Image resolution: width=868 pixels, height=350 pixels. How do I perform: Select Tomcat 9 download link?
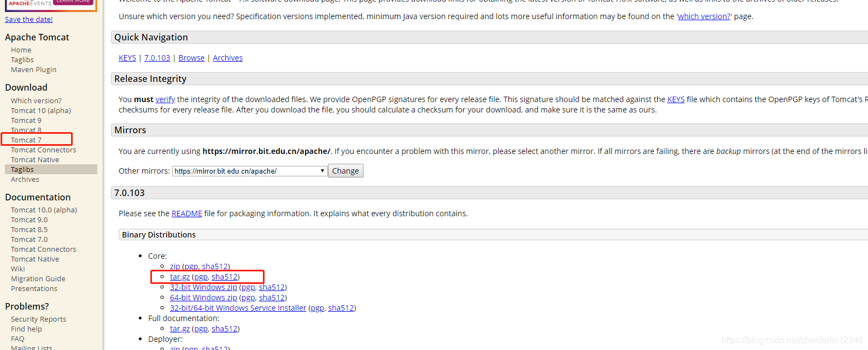(26, 120)
